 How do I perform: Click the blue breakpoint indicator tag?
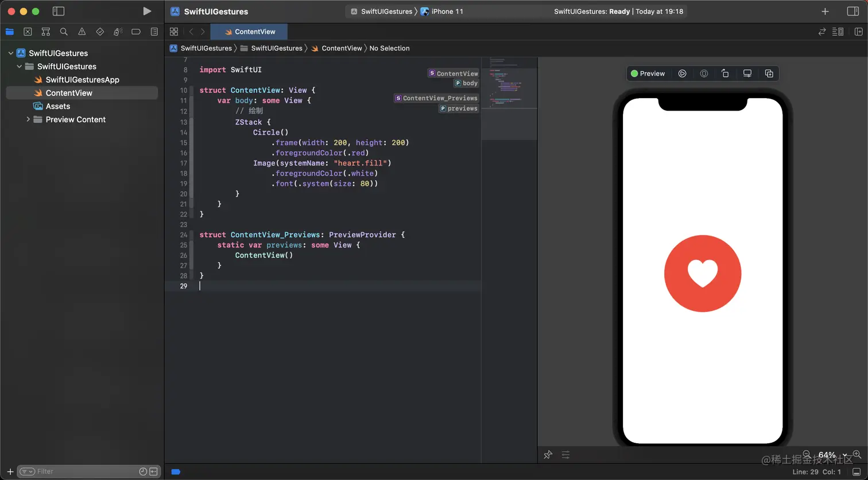point(176,472)
